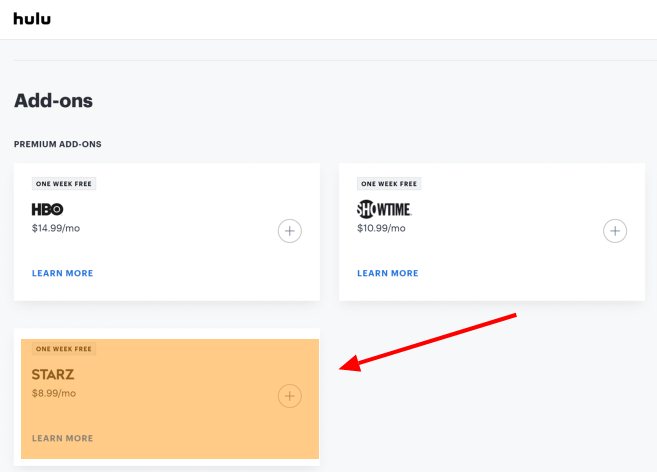Add the Showtime add-on with plus button

[615, 231]
